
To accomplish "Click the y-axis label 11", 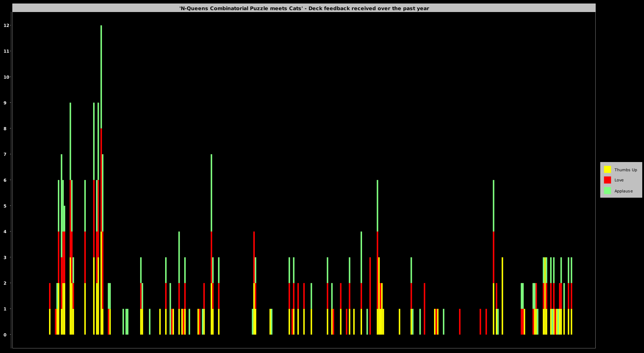I will tap(6, 51).
